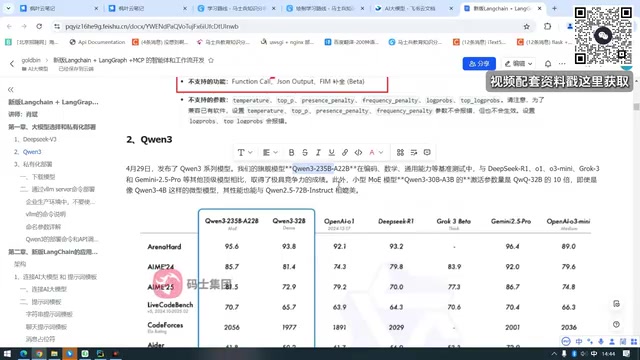Star the document title as favorite

click(x=211, y=60)
